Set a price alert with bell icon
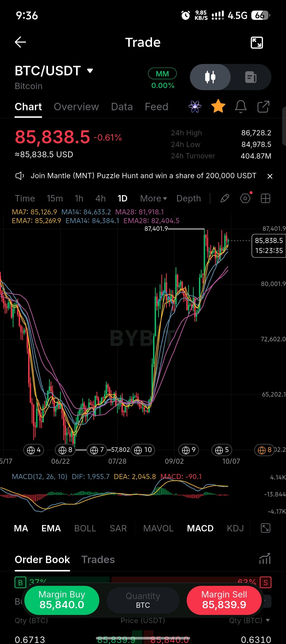The height and width of the screenshot is (644, 286). point(241,107)
